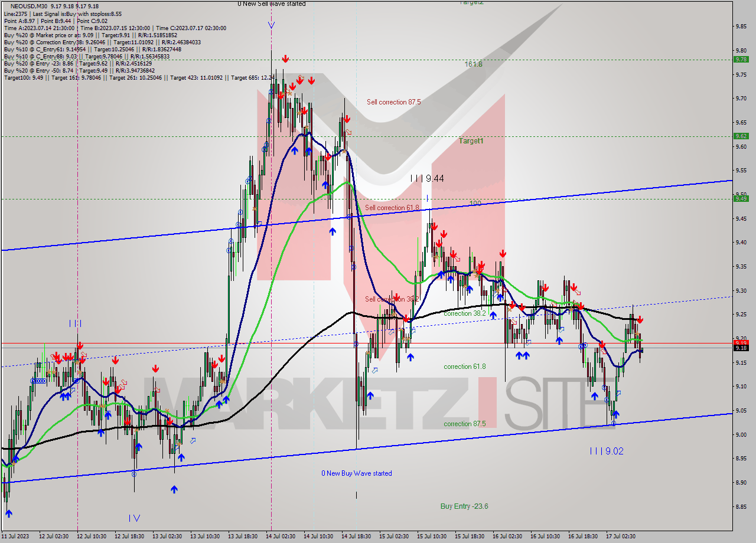Click the green 'Target1' level label
This screenshot has width=756, height=543.
[x=471, y=141]
